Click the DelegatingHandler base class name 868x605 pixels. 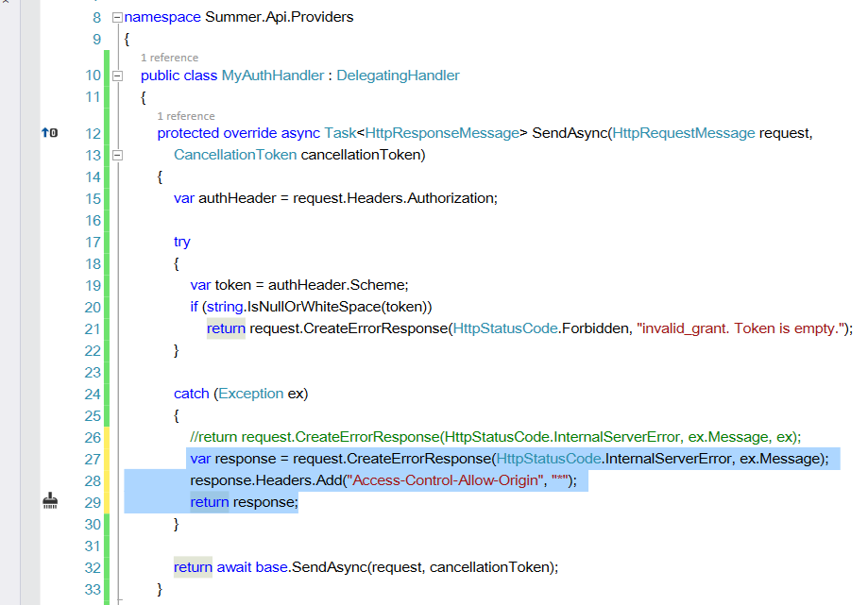point(398,76)
